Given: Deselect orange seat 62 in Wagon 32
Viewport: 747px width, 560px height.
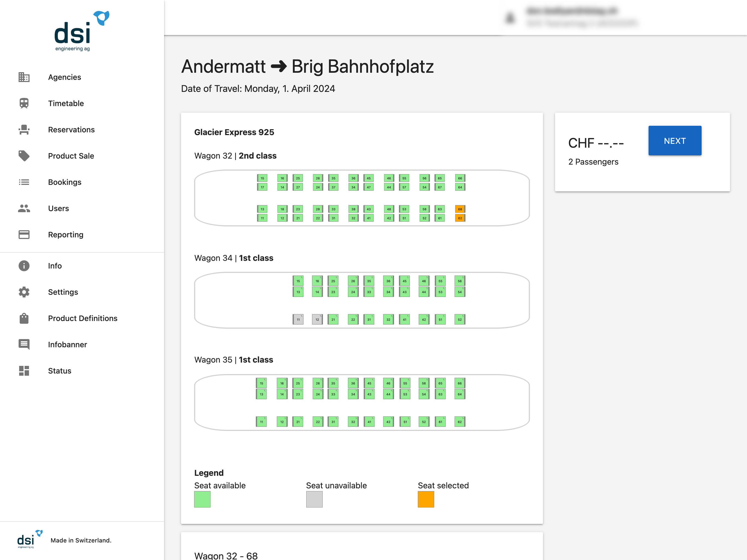Looking at the screenshot, I should tap(460, 218).
